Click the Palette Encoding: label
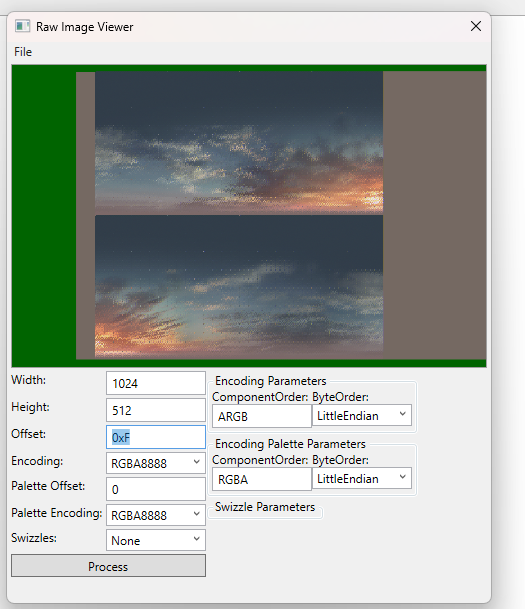The image size is (525, 609). pyautogui.click(x=57, y=513)
